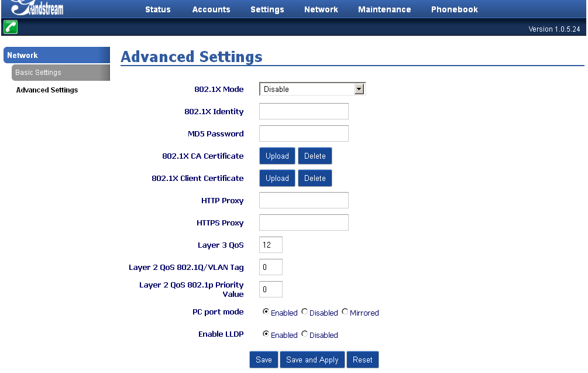Choose Mirrored PC port mode
Screen dimensions: 588x373
point(345,312)
